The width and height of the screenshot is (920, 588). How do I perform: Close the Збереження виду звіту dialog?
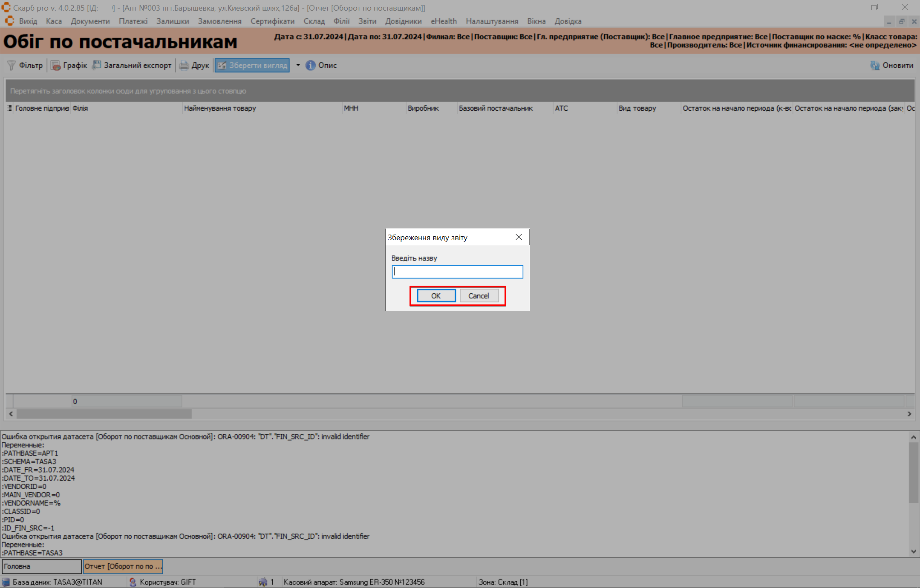coord(519,237)
